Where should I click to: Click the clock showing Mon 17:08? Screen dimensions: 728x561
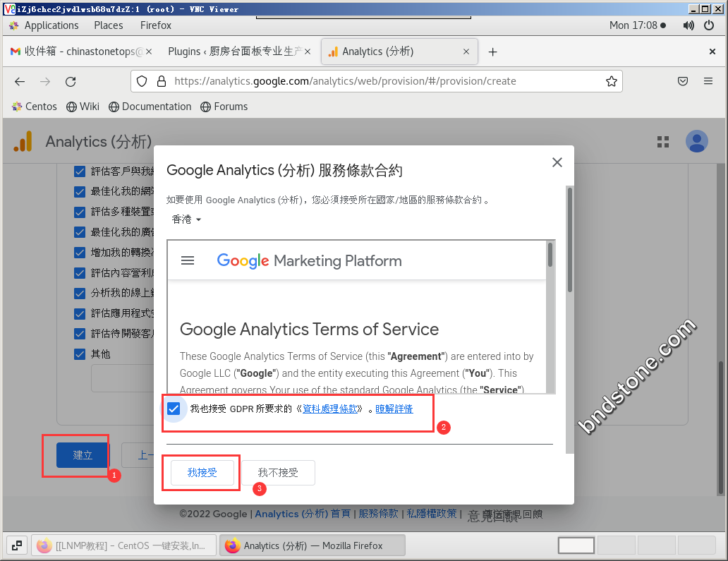[x=633, y=25]
